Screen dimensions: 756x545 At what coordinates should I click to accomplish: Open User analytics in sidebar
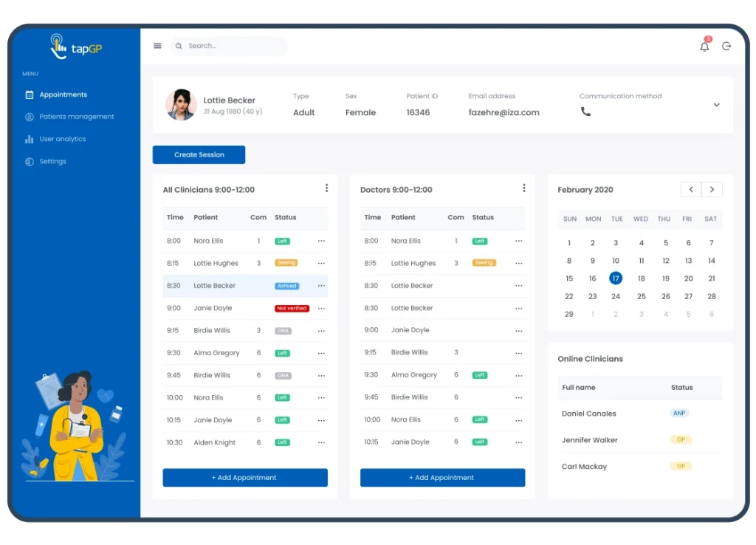point(62,139)
